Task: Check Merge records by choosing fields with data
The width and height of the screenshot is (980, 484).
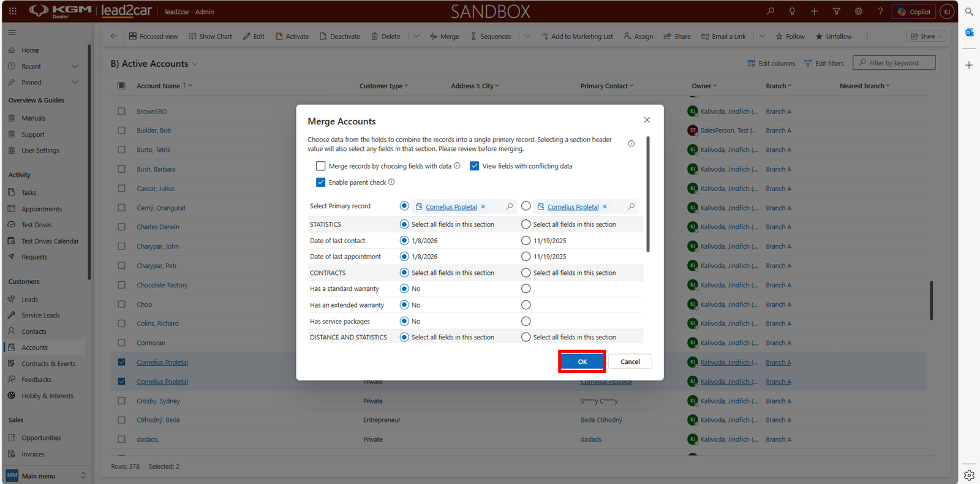Action: (x=320, y=166)
